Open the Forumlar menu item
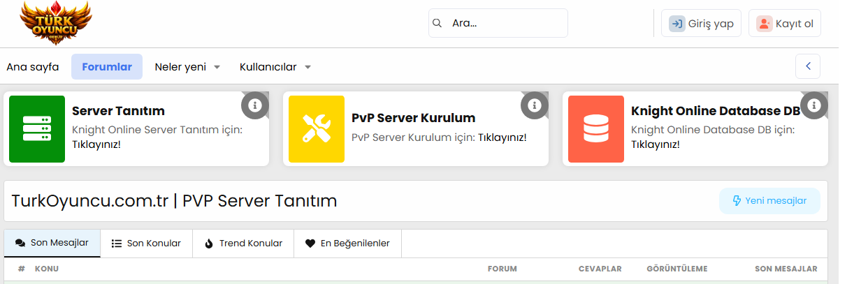The image size is (868, 284). 107,67
